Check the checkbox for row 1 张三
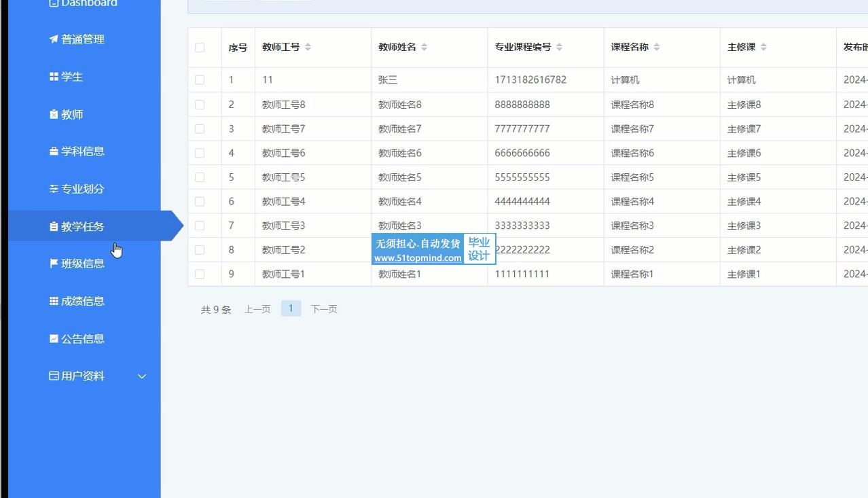Viewport: 868px width, 498px height. (x=200, y=80)
